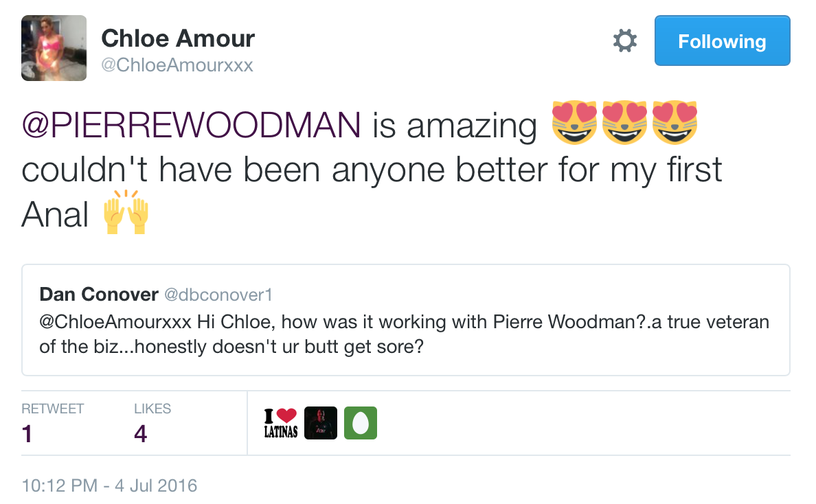View the retweet count of 1
Viewport: 816px width, 504px height.
tap(27, 433)
